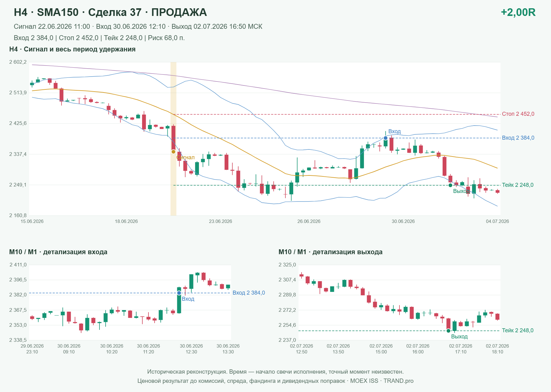This screenshot has width=551, height=392.
Task: Select the green Выход dot in the exit detail chart
Action: click(x=448, y=331)
